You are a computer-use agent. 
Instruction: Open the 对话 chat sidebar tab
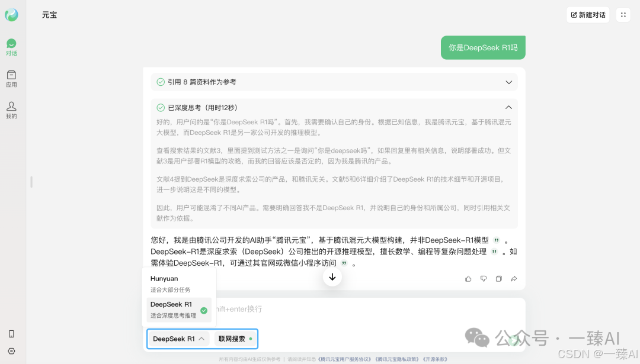[11, 47]
